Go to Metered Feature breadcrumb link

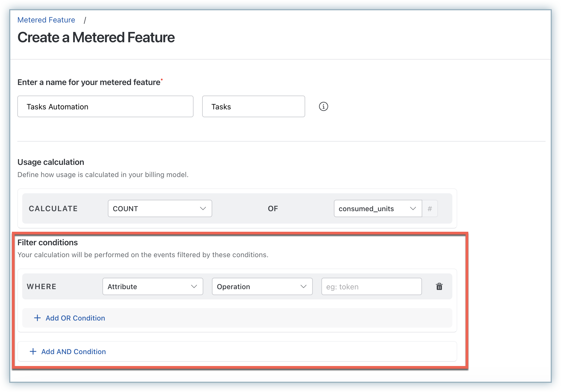tap(46, 20)
